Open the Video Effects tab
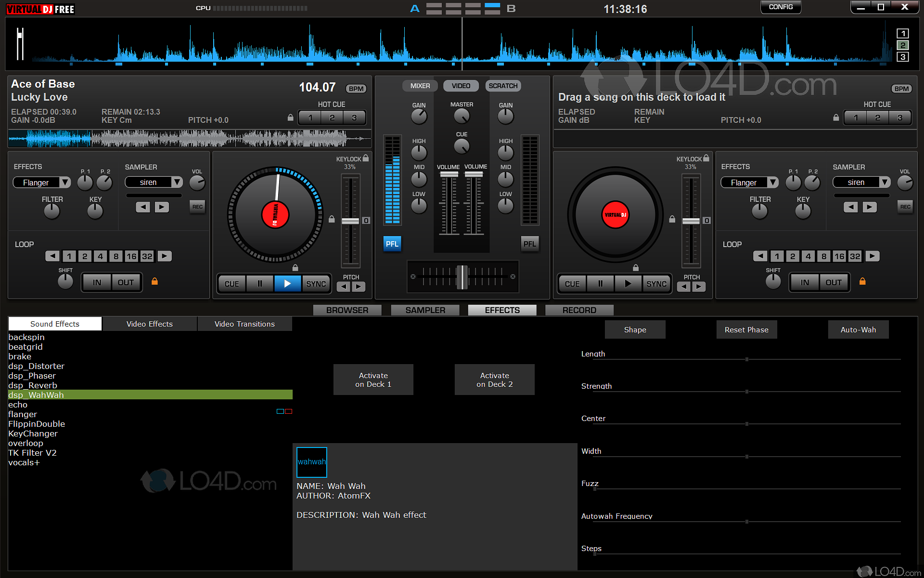Screen dimensions: 924x578 [x=149, y=324]
